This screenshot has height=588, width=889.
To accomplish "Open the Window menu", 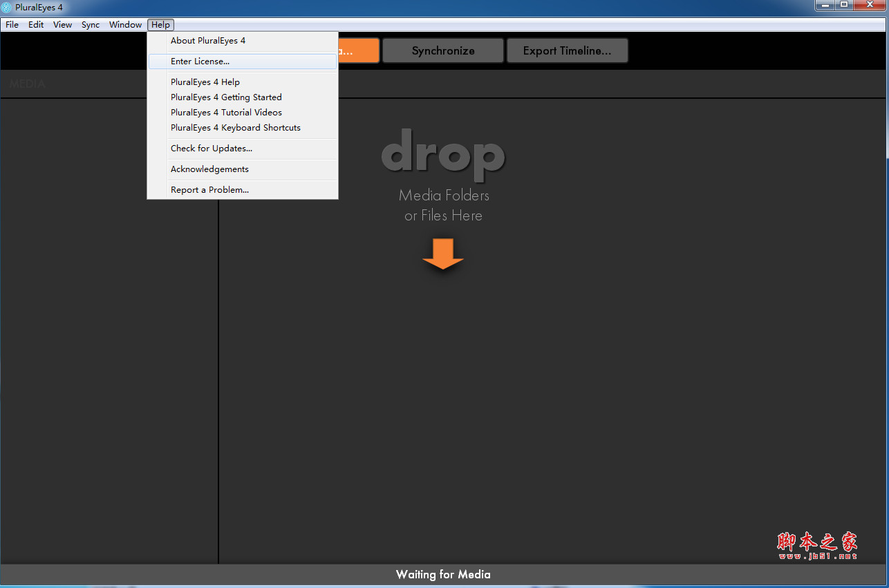I will pos(125,25).
